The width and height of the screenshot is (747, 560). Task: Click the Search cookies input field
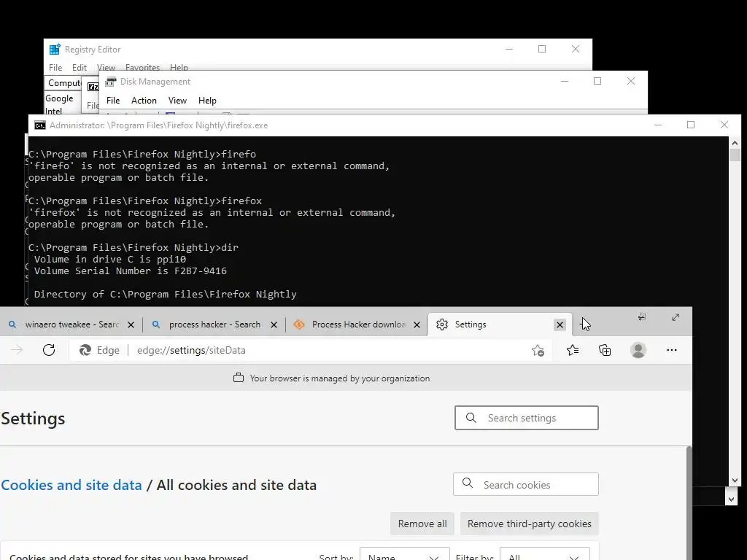pos(525,484)
